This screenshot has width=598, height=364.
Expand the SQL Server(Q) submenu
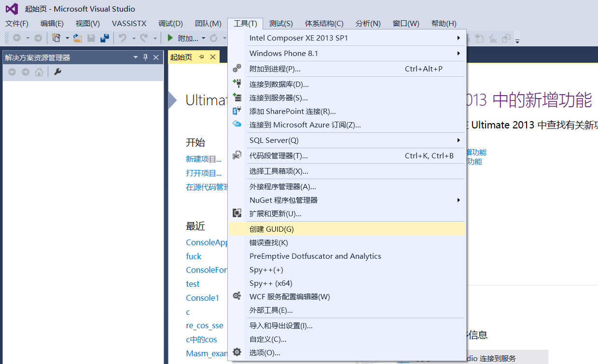pos(348,140)
